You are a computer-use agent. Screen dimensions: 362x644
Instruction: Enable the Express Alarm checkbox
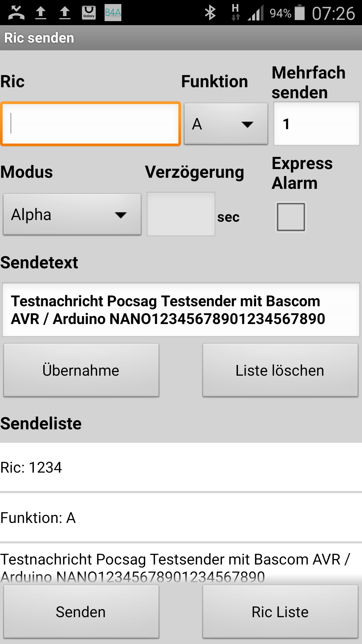point(291,217)
